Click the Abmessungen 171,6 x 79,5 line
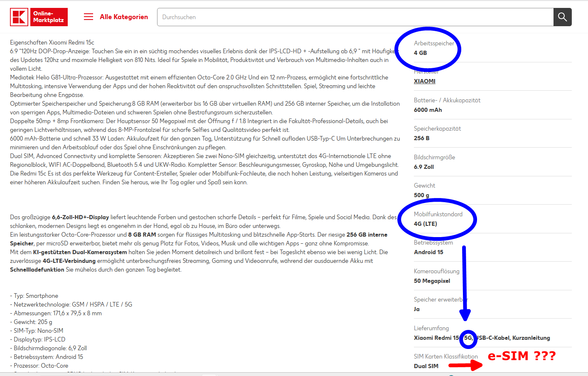Image resolution: width=588 pixels, height=376 pixels. pos(56,313)
